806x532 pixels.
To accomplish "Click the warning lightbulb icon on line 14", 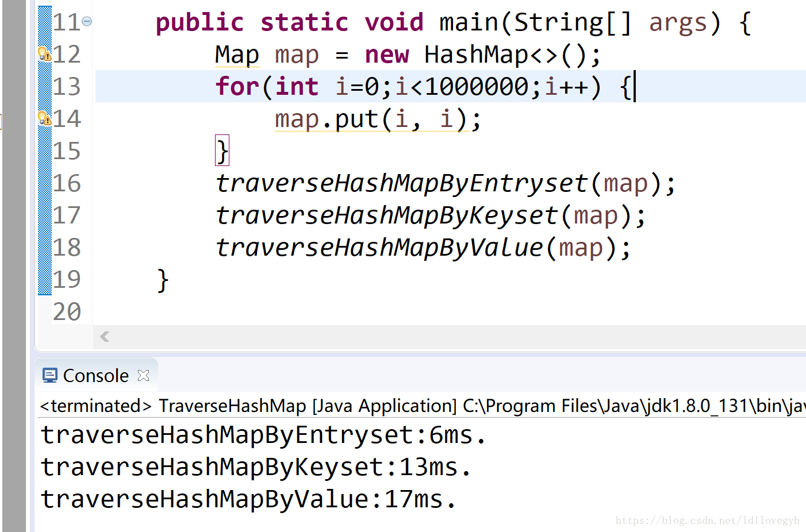I will coord(44,118).
